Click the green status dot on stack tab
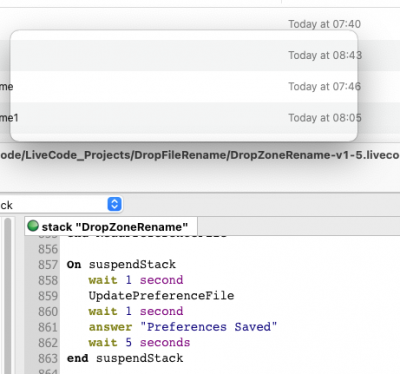This screenshot has width=400, height=374. point(33,226)
